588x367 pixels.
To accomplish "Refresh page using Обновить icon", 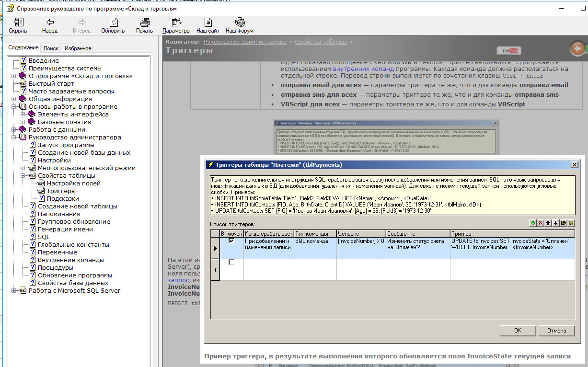I will pos(113,25).
